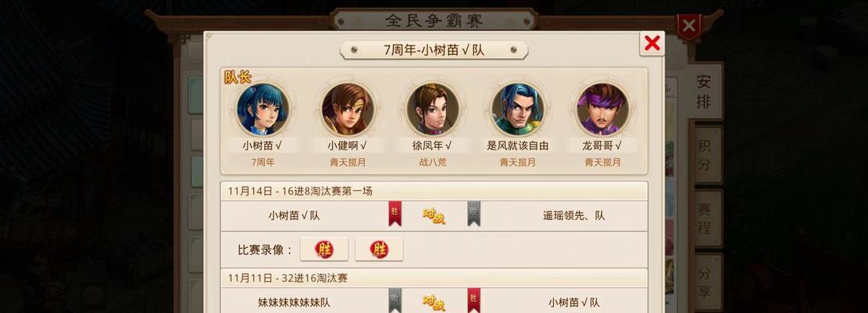Image resolution: width=868 pixels, height=313 pixels.
Task: Tap the gray 败 flag beside 遥遥领先、队
Action: pyautogui.click(x=474, y=214)
